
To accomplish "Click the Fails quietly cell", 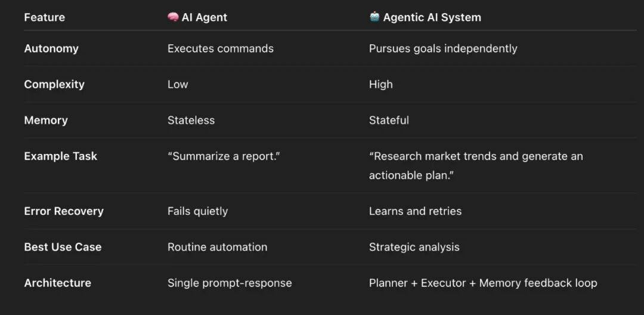I will tap(197, 211).
